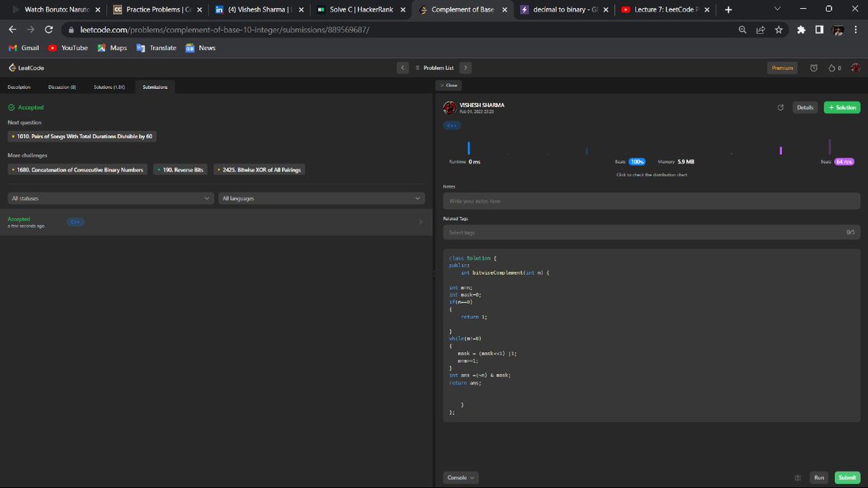
Task: Open News bookmark
Action: point(200,48)
